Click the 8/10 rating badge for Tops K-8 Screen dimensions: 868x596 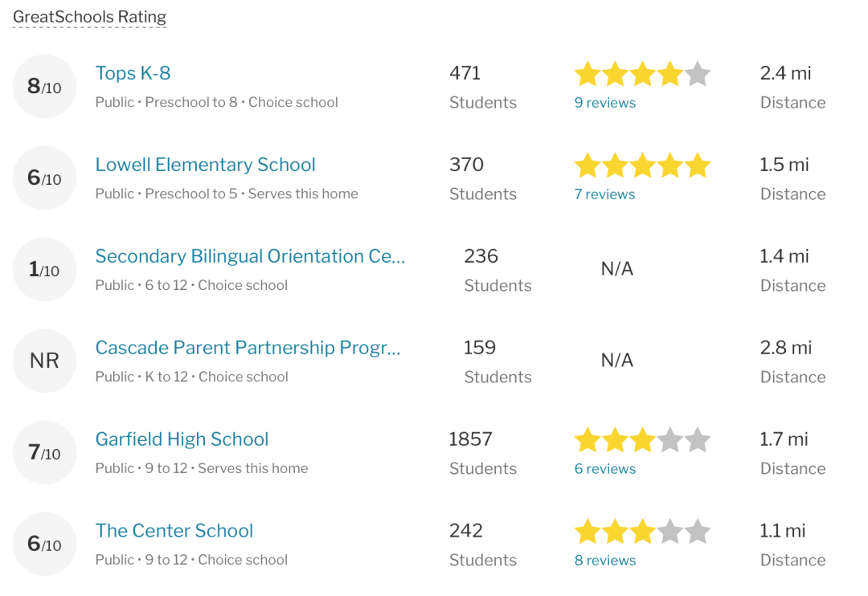click(x=44, y=86)
